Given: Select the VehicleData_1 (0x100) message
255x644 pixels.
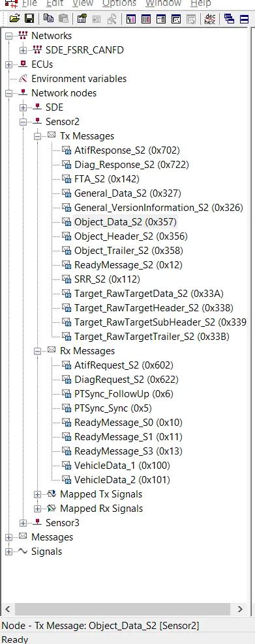Looking at the screenshot, I should pos(122,466).
